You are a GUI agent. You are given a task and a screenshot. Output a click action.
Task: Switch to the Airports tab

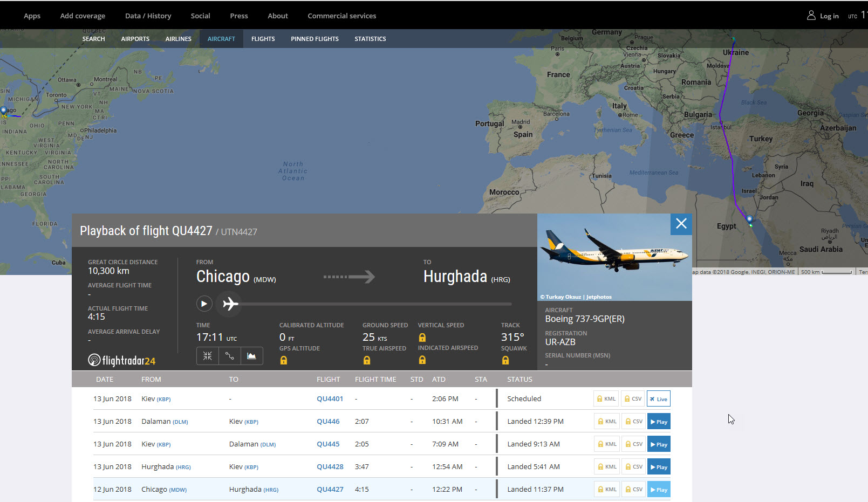click(x=135, y=39)
